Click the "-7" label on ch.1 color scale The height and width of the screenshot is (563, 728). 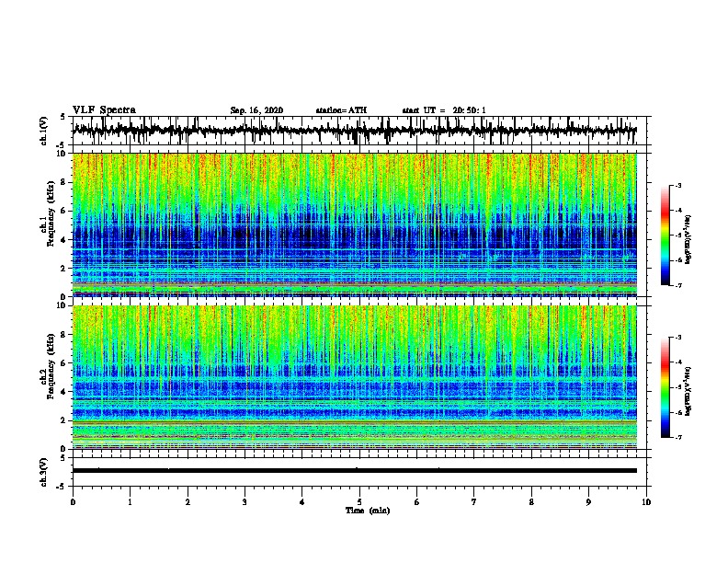678,285
